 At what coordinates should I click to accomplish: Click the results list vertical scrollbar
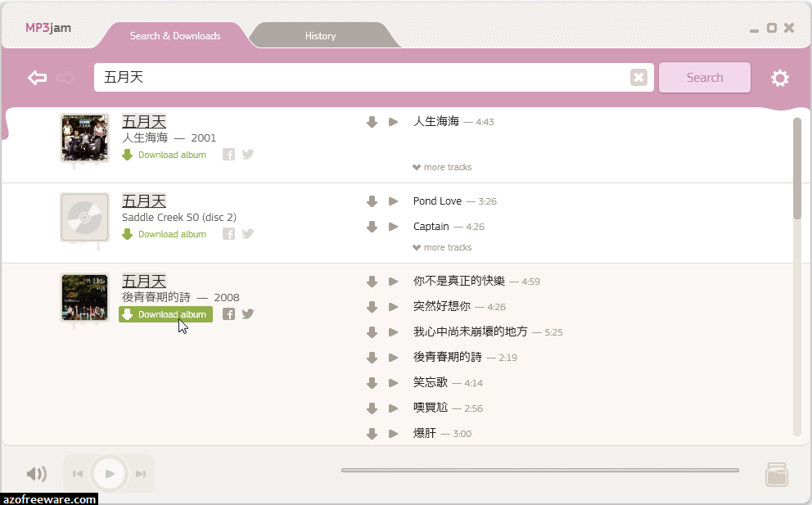tap(797, 169)
